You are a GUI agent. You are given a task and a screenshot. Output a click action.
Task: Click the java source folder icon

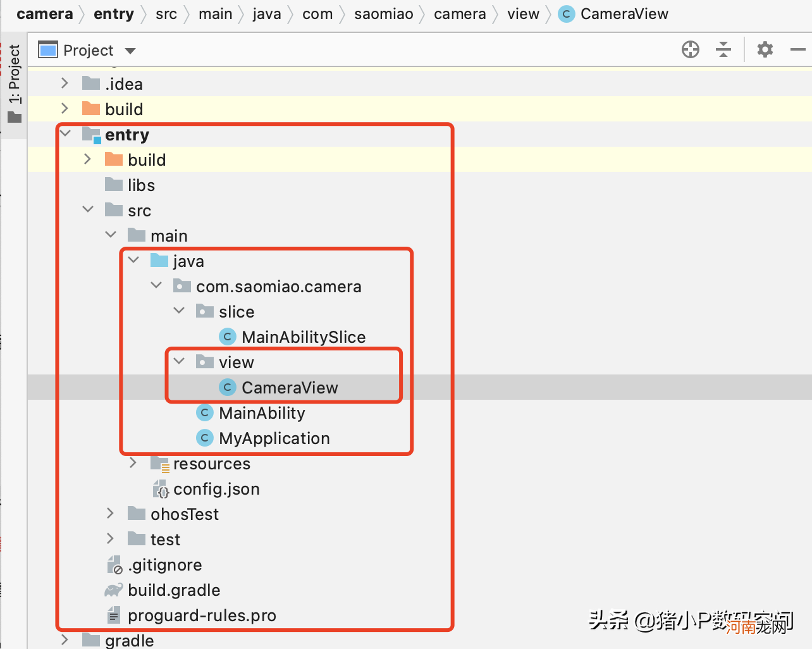tap(159, 260)
